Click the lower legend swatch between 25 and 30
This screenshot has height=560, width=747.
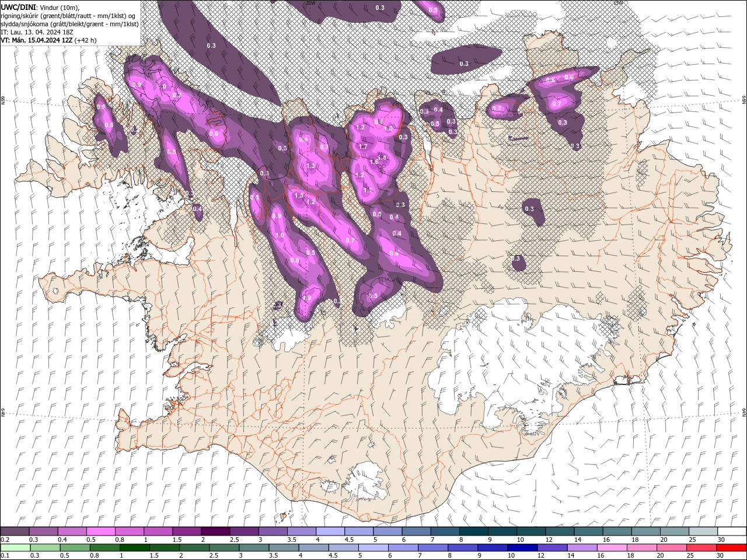(x=701, y=548)
